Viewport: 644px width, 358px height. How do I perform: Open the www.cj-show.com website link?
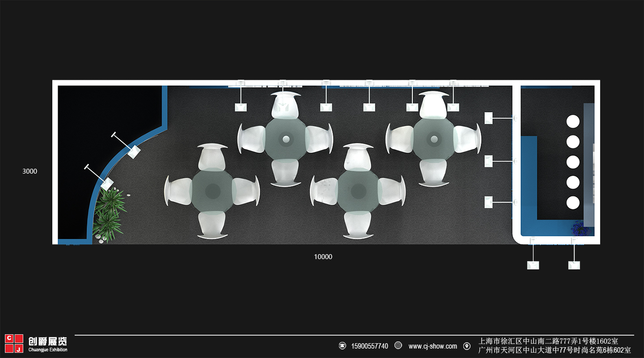tap(432, 346)
